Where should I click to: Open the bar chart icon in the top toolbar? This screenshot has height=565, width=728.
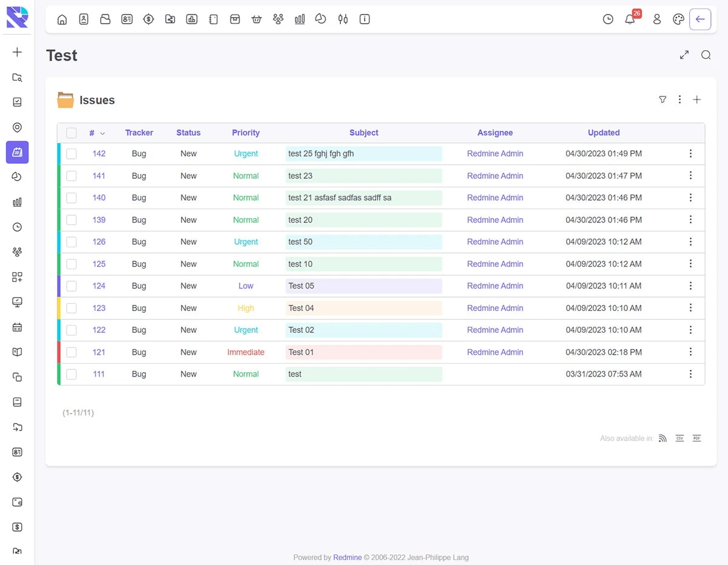point(300,19)
